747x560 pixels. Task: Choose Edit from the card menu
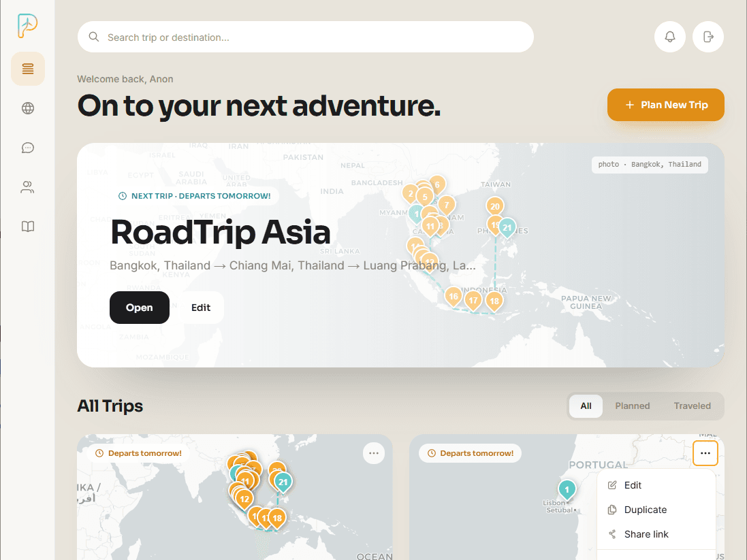(x=656, y=485)
